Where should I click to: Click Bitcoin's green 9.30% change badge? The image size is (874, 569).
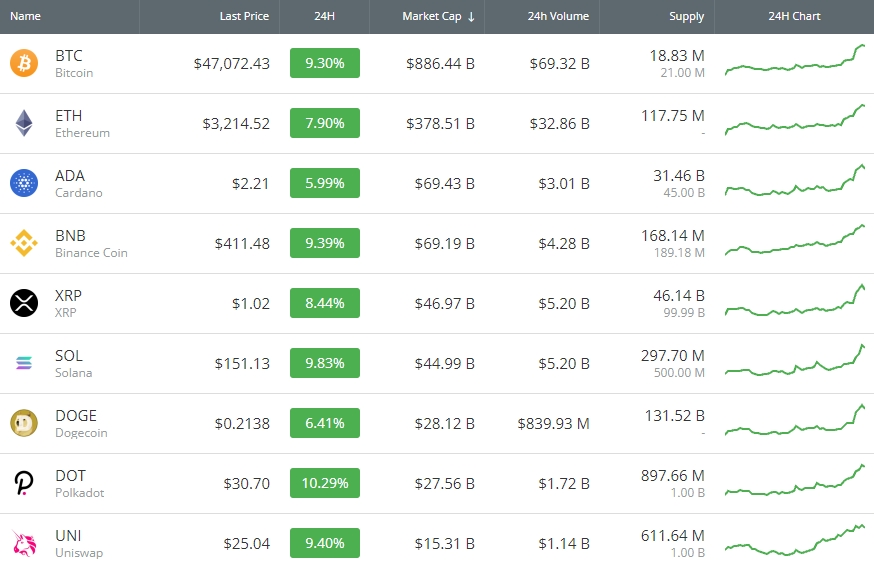pos(325,64)
